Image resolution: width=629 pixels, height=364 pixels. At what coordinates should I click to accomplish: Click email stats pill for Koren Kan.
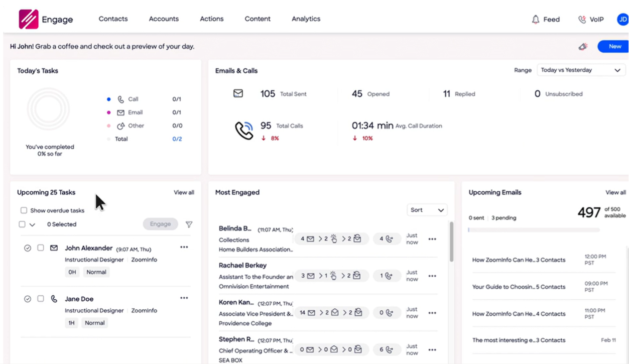(331, 313)
